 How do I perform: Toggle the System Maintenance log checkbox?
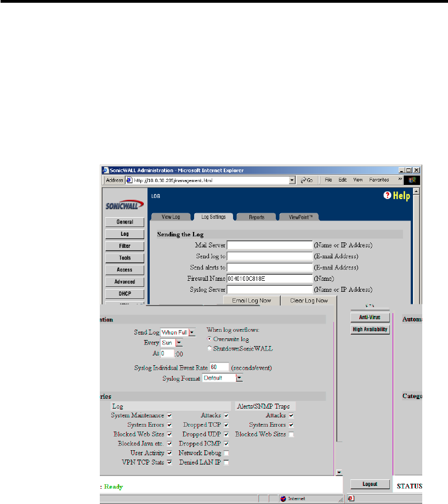coord(169,415)
